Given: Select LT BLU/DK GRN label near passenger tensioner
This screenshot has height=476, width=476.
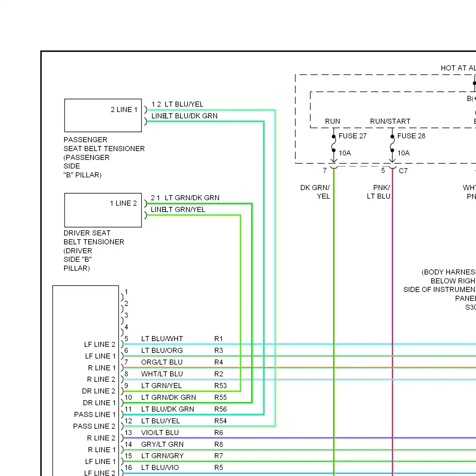Looking at the screenshot, I should tap(191, 116).
